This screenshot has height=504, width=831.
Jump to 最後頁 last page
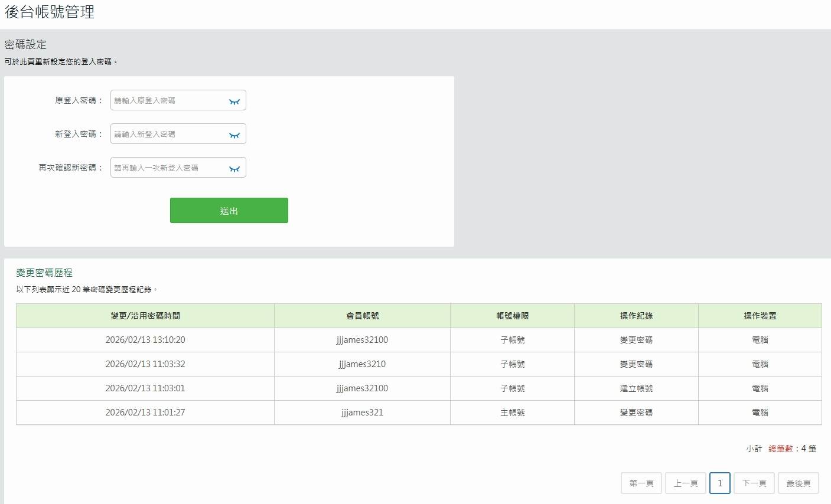coord(798,483)
